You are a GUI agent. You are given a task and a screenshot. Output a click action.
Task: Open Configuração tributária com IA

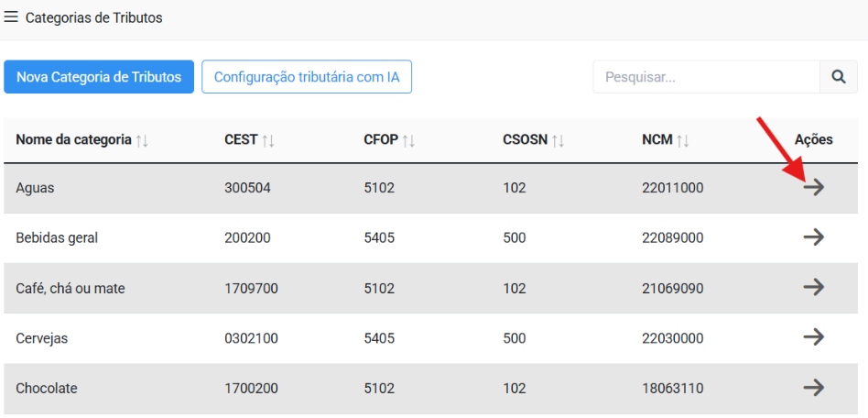point(307,77)
